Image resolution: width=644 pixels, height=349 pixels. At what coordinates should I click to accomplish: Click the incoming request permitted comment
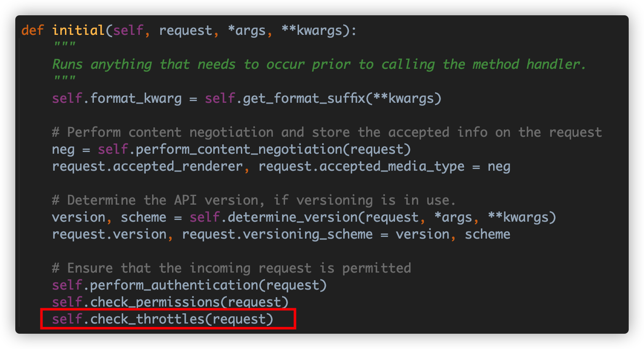(x=232, y=268)
